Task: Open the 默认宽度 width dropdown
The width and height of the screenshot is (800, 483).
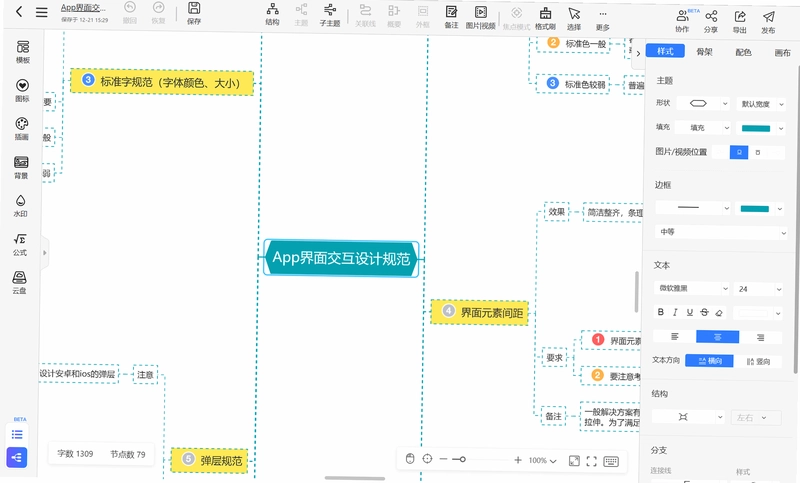Action: point(760,104)
